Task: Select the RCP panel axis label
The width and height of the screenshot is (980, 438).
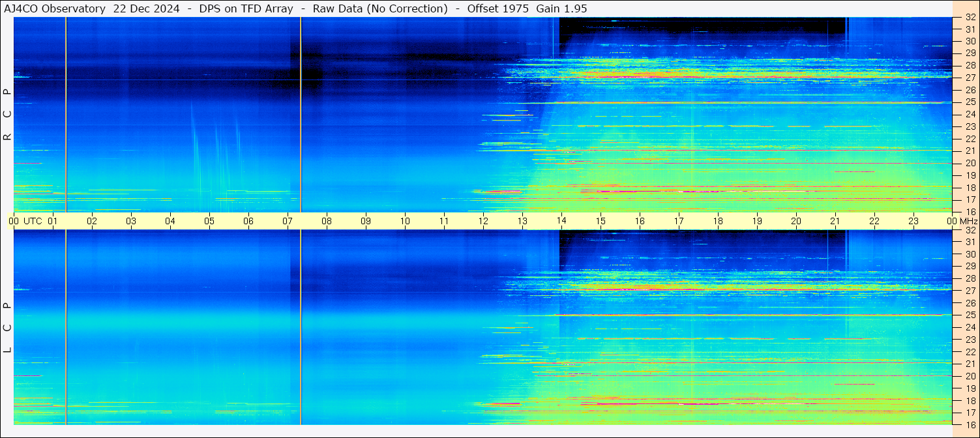Action: 8,115
